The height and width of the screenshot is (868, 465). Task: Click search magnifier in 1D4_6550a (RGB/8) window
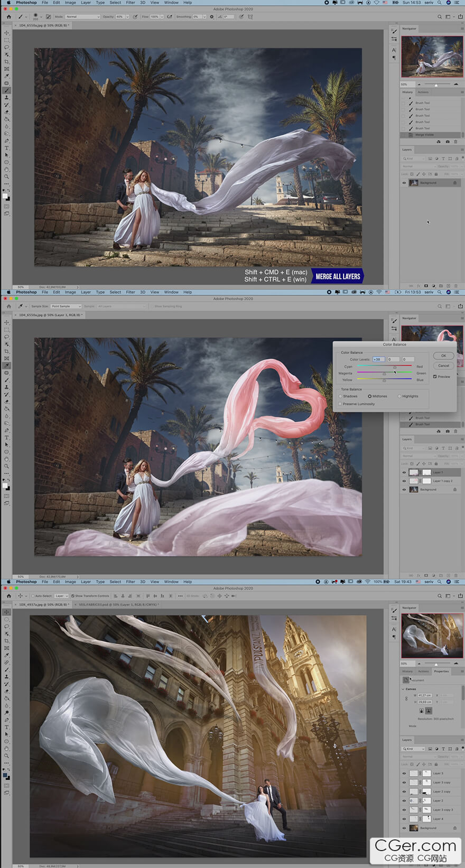click(x=440, y=16)
